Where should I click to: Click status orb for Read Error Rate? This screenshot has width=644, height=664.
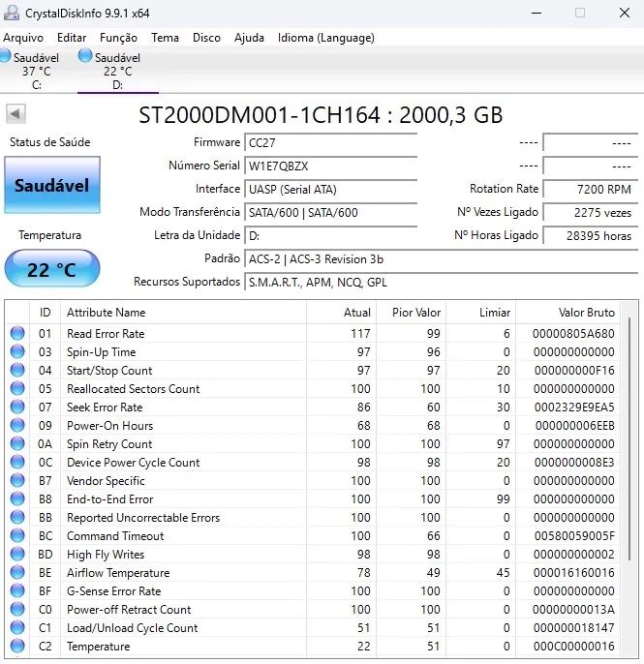click(17, 333)
